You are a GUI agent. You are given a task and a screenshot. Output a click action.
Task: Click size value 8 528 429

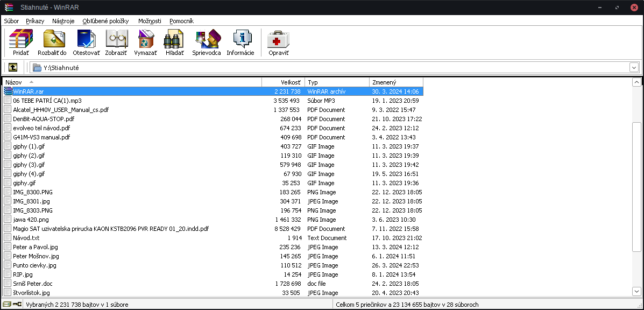(x=288, y=229)
